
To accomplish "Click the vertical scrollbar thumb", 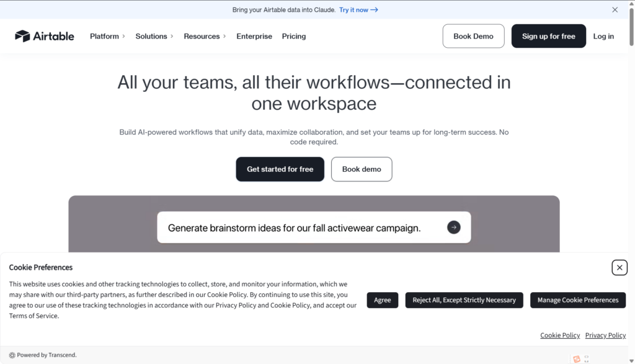I will coord(631,26).
